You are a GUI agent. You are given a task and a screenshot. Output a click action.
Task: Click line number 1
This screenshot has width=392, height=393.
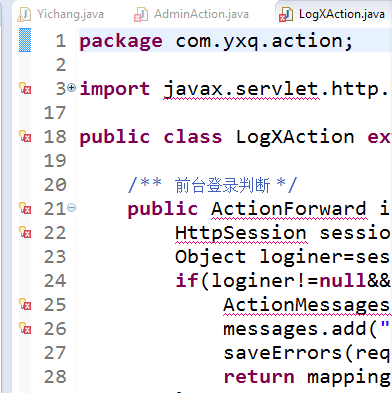click(61, 41)
